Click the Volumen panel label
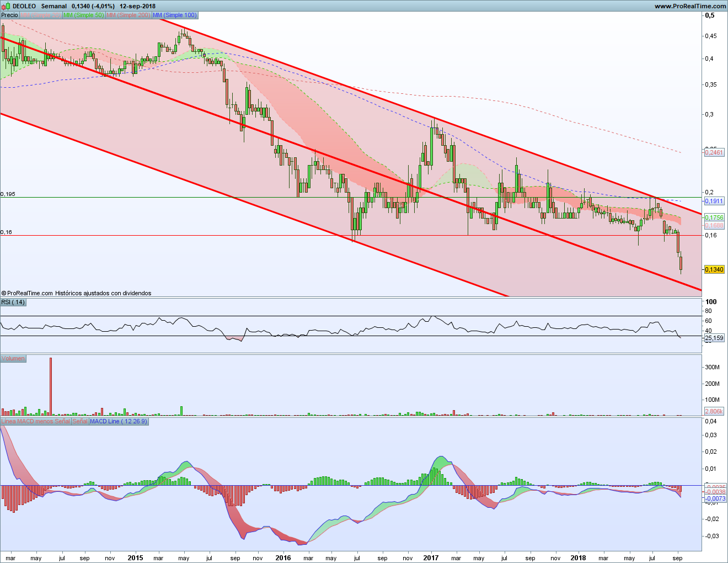This screenshot has height=563, width=728. pyautogui.click(x=13, y=358)
